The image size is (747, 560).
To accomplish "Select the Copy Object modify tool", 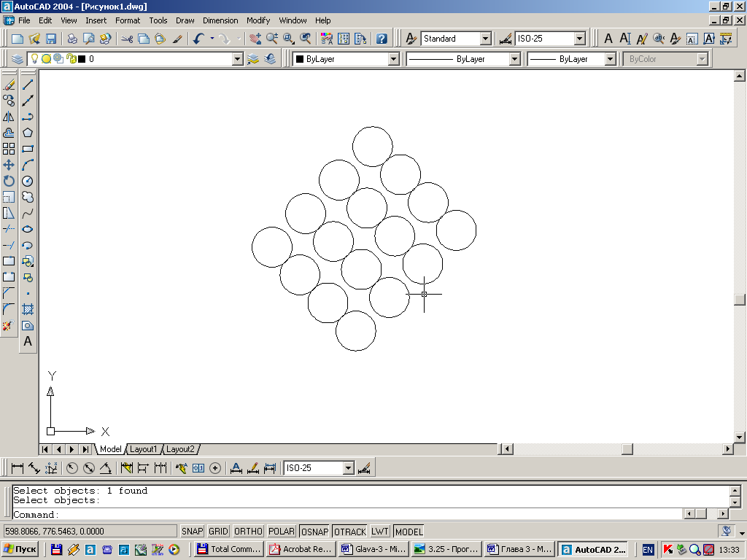I will (9, 101).
